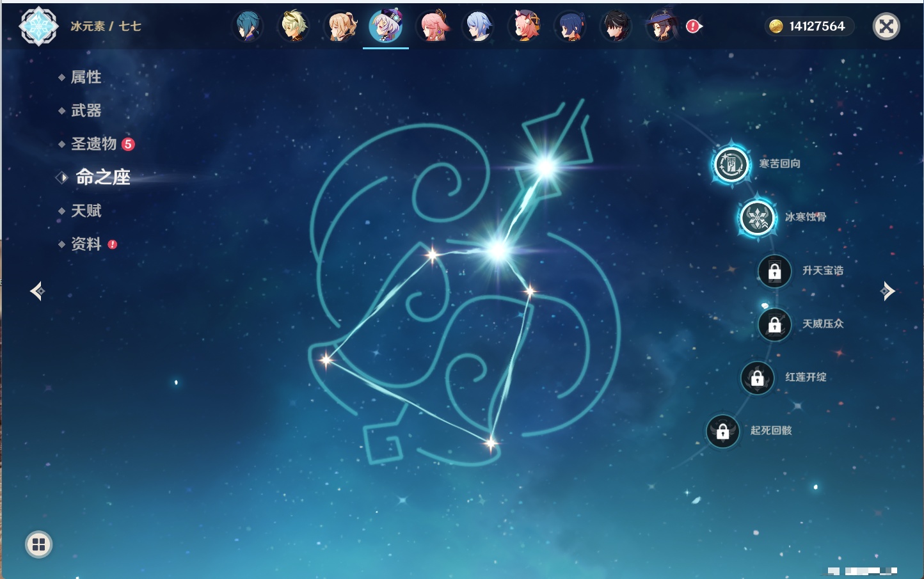The height and width of the screenshot is (579, 924).
Task: Close the character screen
Action: (886, 26)
